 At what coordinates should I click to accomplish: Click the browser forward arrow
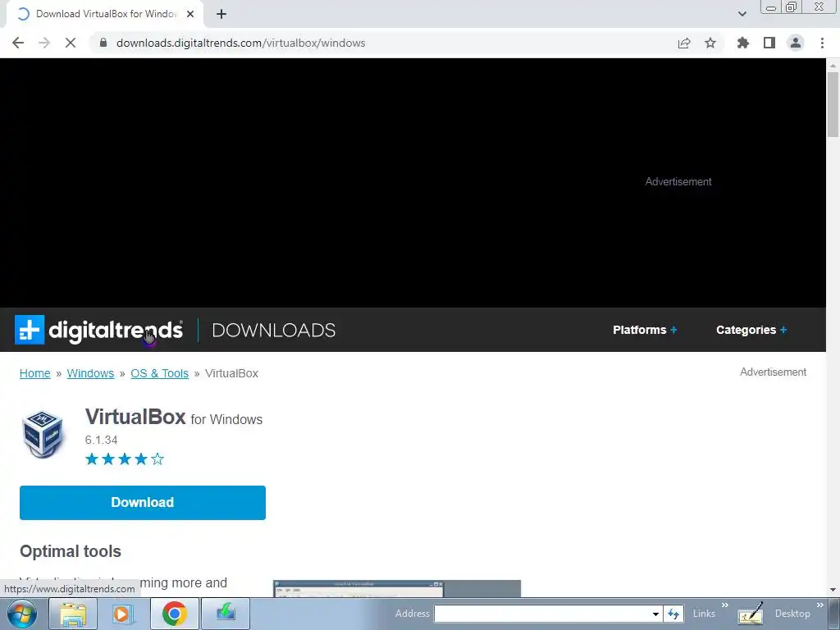pos(44,43)
